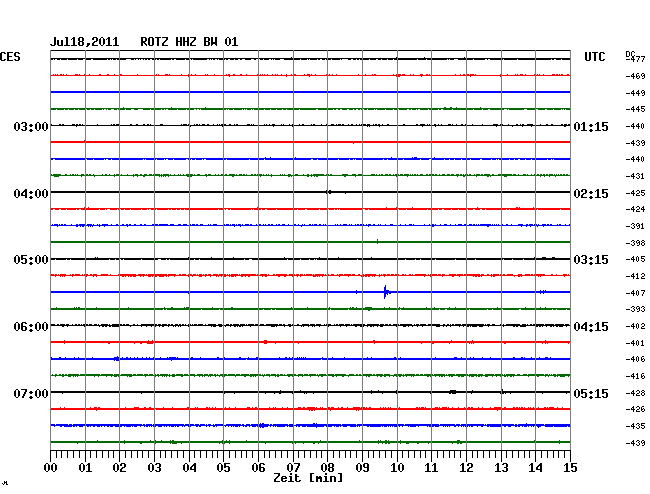650x494 pixels.
Task: Select the 04:15 UTC time label
Action: (591, 327)
